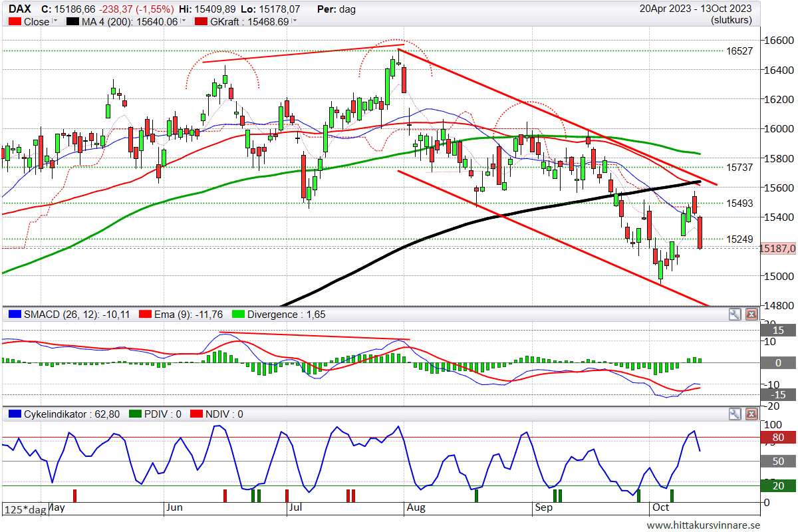
Task: Open Cykelindikator panel wrench settings
Action: pos(735,414)
